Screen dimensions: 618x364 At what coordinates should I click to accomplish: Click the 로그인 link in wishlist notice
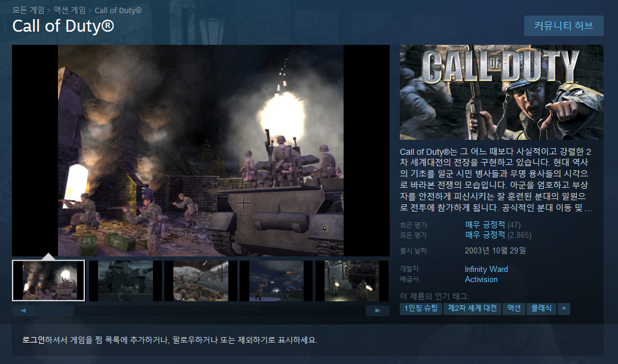33,339
